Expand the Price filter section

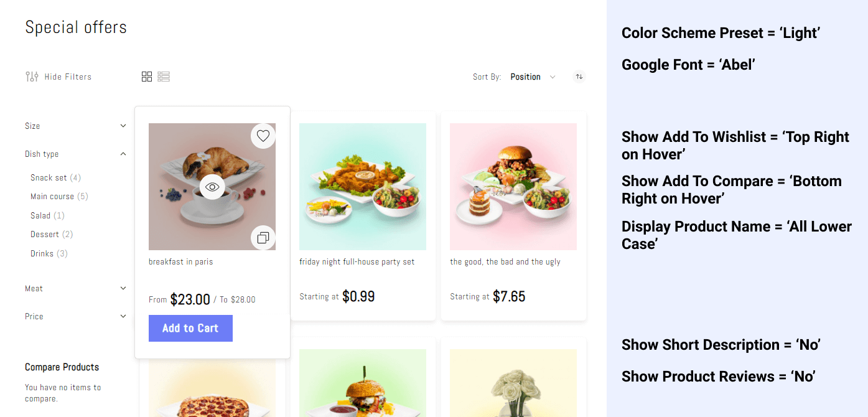(123, 316)
